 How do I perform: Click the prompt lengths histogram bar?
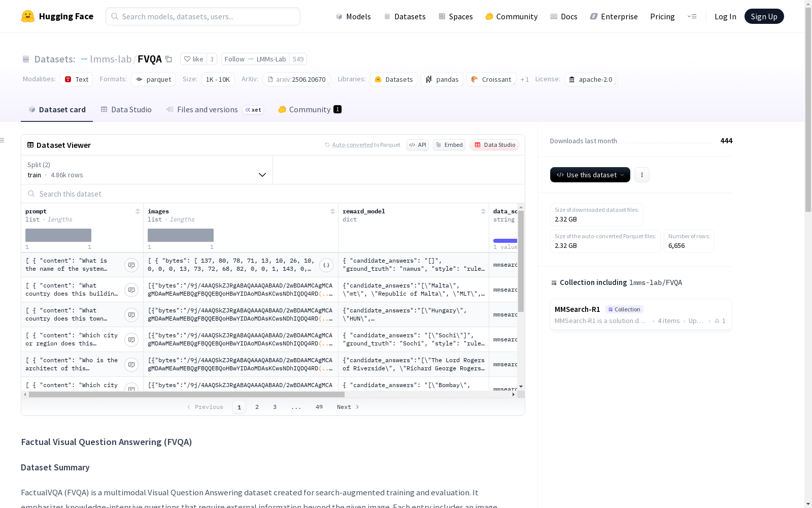pyautogui.click(x=58, y=235)
